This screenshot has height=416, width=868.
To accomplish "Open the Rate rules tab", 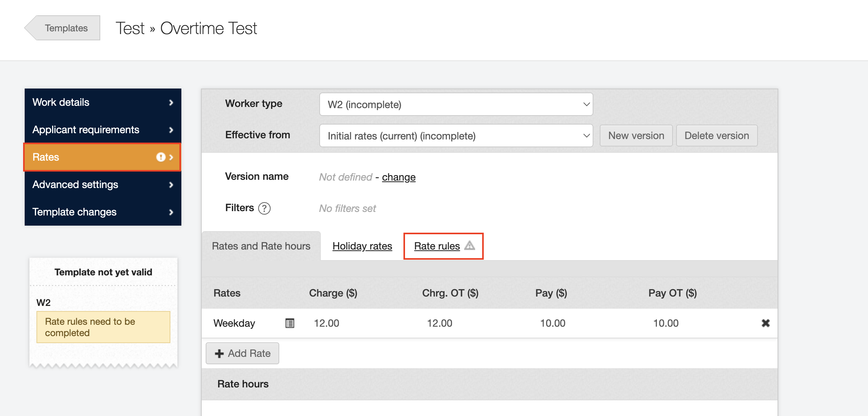I will [x=437, y=246].
